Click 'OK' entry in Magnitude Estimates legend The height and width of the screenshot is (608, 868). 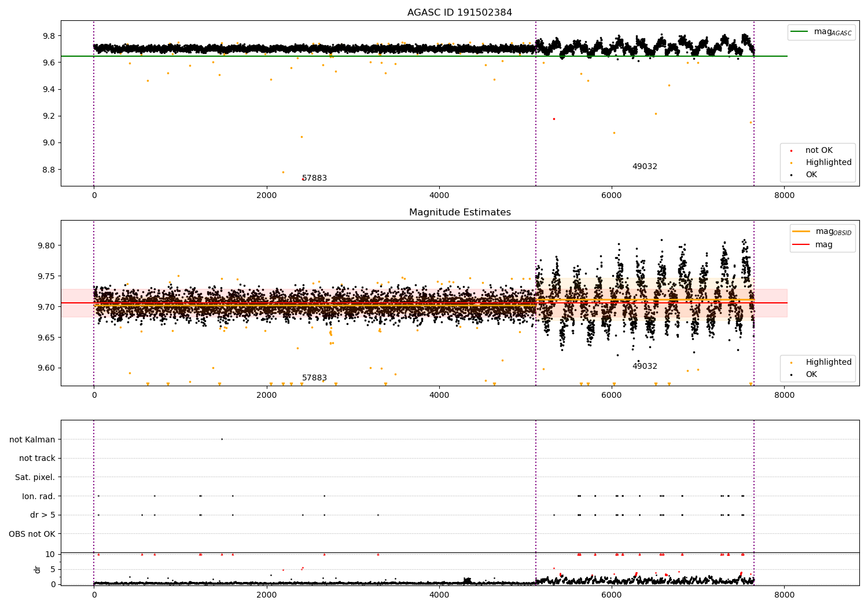click(x=811, y=374)
